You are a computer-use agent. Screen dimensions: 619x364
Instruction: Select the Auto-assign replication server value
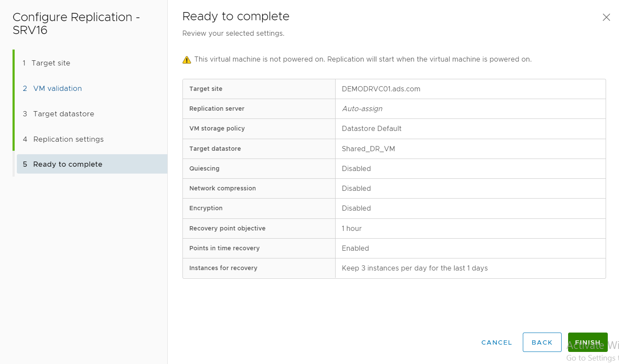362,109
